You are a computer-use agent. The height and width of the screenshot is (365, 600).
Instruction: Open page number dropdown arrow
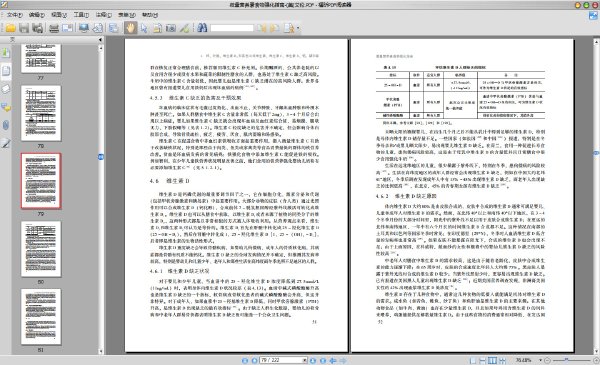click(305, 360)
